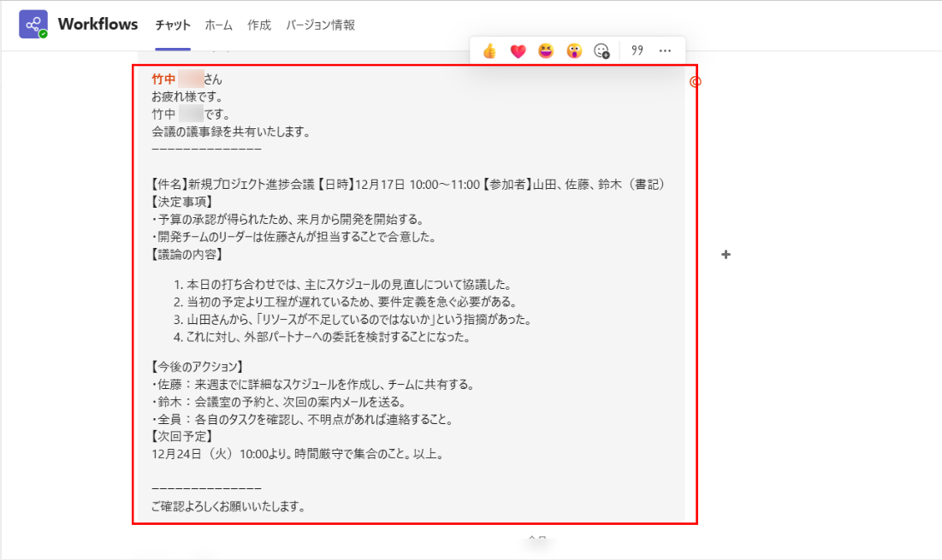This screenshot has height=560, width=942.
Task: React with the red heart emoji
Action: pos(518,51)
